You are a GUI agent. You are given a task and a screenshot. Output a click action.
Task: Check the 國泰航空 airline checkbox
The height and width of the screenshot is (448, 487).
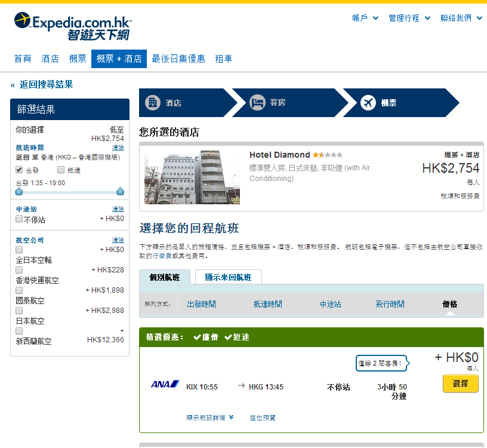click(x=19, y=290)
